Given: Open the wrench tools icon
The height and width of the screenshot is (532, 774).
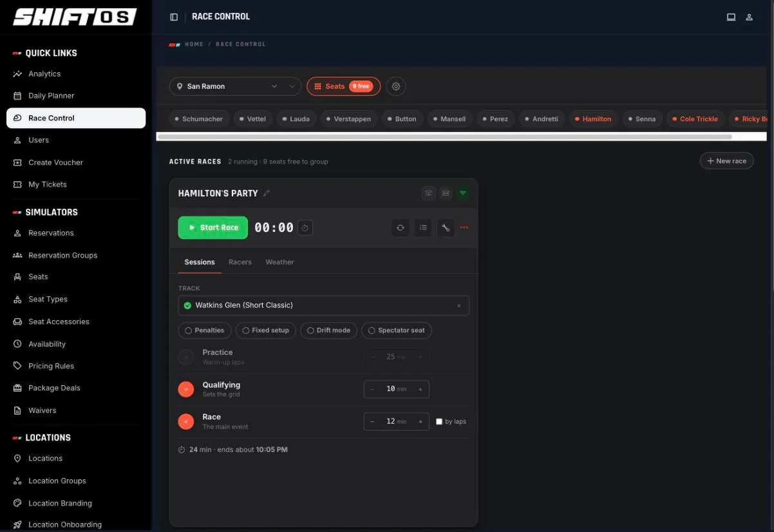Looking at the screenshot, I should pyautogui.click(x=446, y=227).
